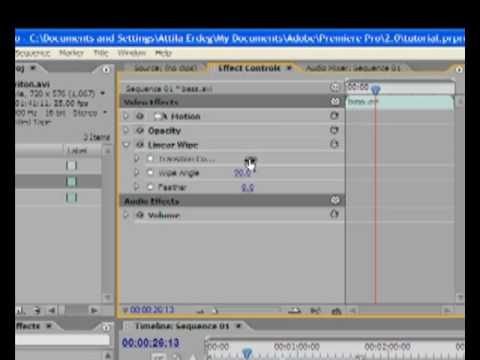Select the Effect Controls tab
Screen dimensions: 480x360
click(249, 68)
